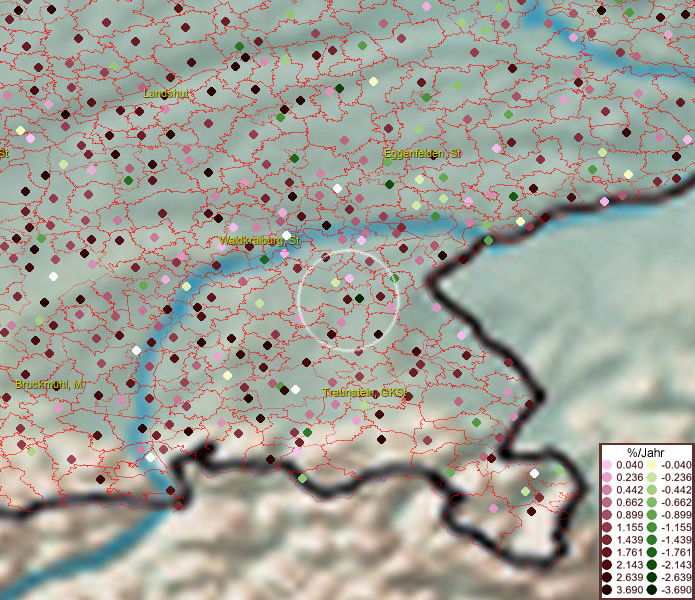Select the Traunstein, GKSt label
Viewport: 695px width, 600px height.
click(x=365, y=393)
